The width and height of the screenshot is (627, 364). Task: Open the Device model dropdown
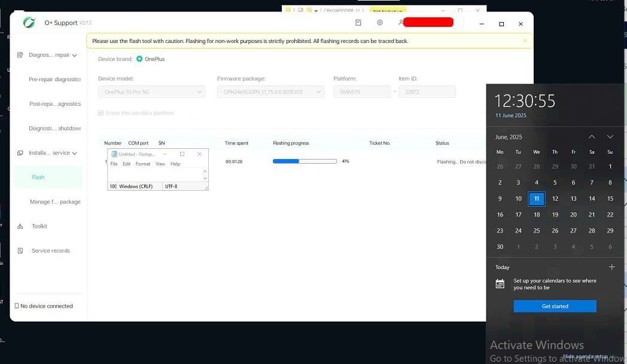[151, 92]
